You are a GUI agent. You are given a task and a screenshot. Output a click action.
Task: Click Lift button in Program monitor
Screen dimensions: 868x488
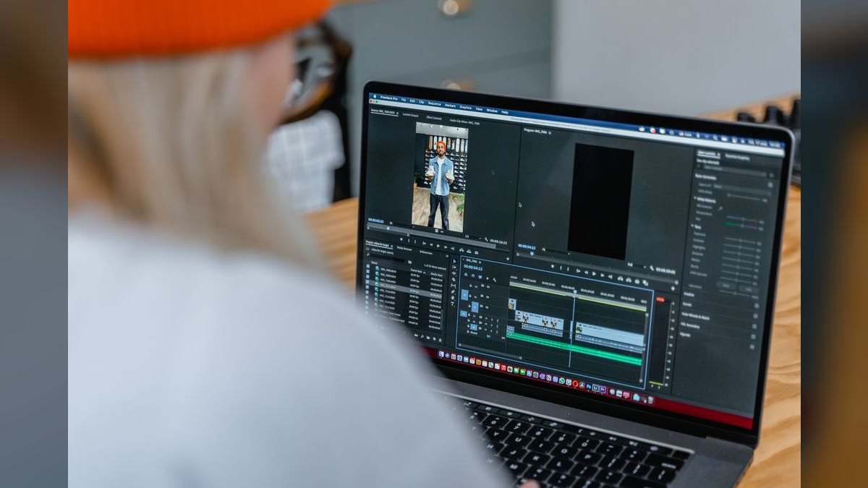click(620, 278)
